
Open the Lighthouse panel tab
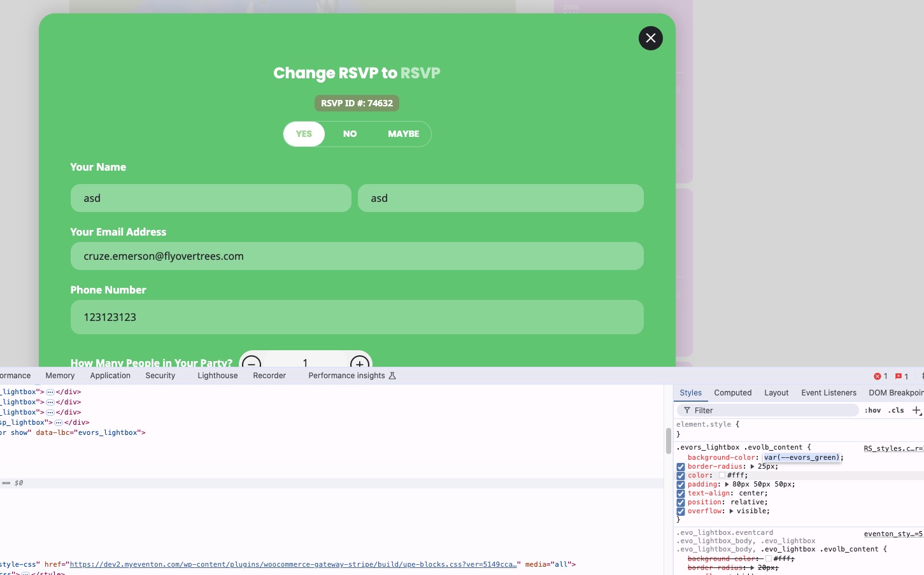(x=217, y=376)
